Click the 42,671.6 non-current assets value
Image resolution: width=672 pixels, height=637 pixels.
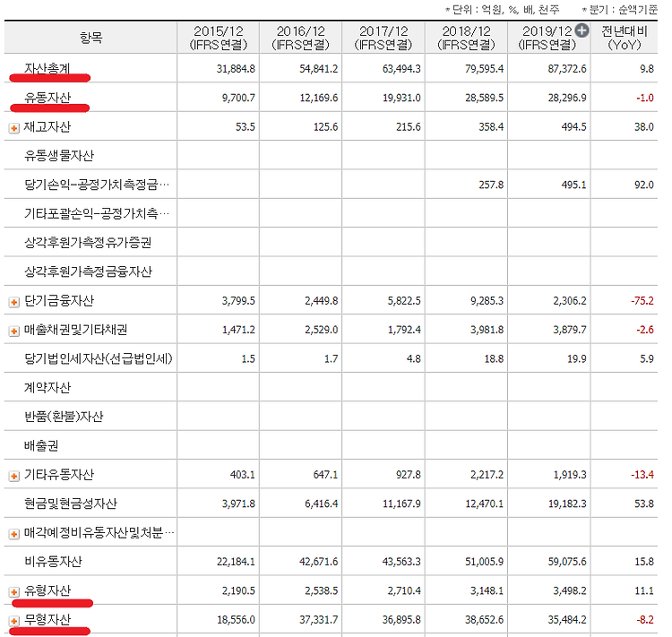click(318, 562)
